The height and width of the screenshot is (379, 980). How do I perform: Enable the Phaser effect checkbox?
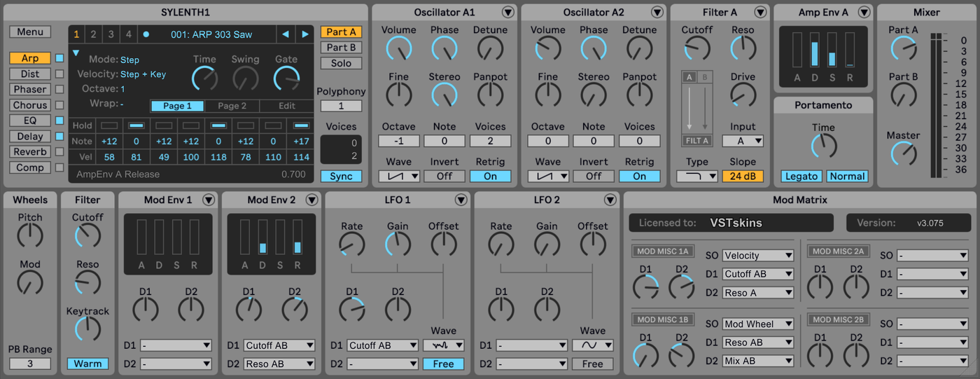click(x=59, y=89)
